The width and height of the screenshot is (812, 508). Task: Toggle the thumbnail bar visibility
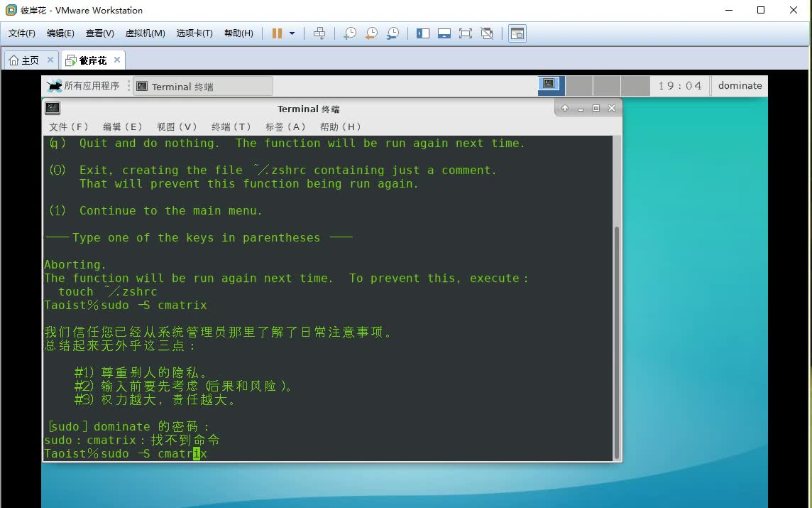tap(444, 33)
